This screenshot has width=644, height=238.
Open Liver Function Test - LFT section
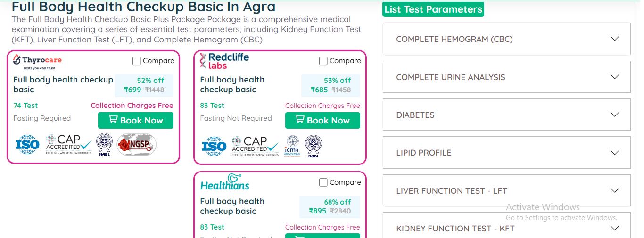[506, 191]
